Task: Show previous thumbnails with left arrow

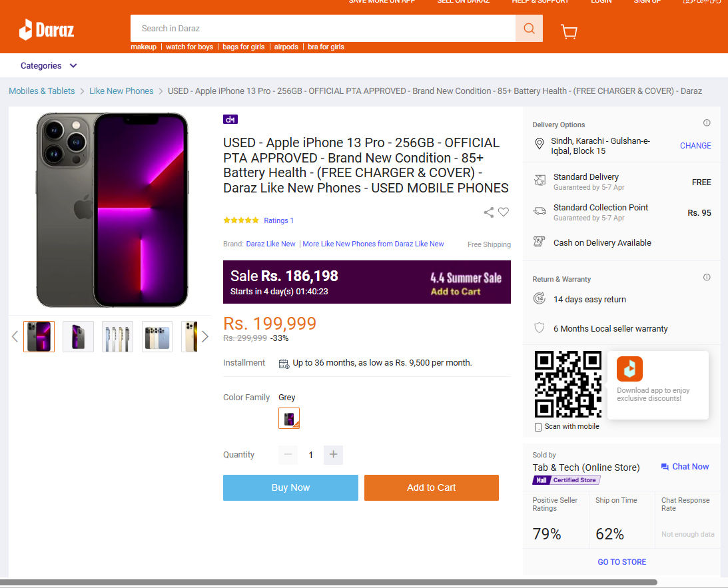Action: click(15, 336)
